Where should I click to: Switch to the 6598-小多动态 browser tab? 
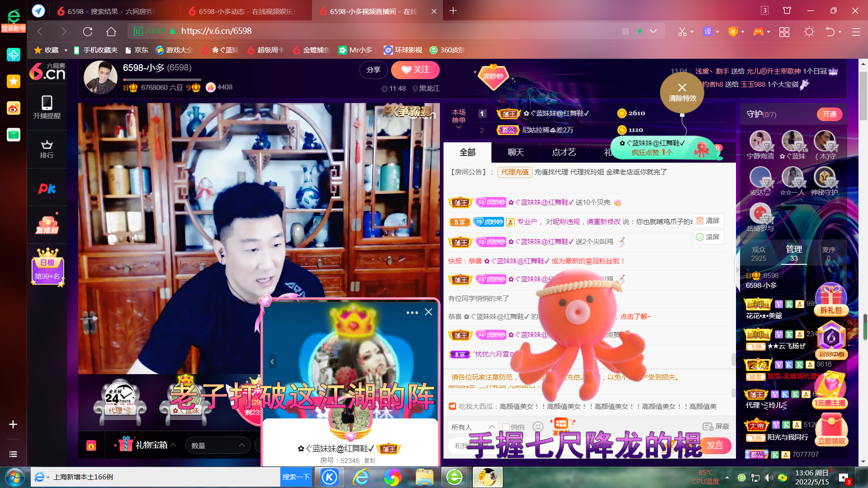coord(246,11)
